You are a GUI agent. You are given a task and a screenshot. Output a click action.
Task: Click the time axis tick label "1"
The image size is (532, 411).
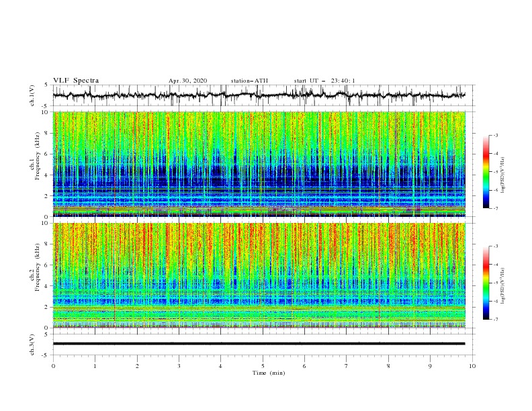95,366
